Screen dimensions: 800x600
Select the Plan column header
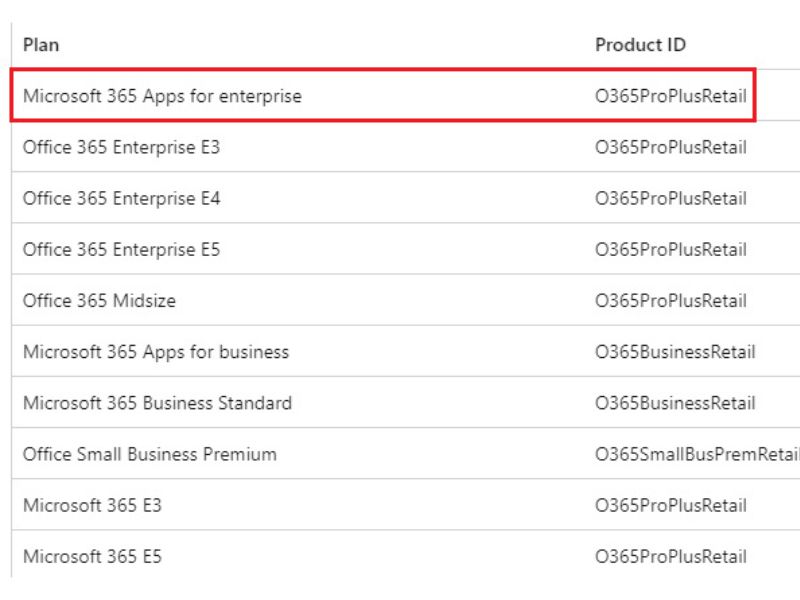[x=41, y=45]
